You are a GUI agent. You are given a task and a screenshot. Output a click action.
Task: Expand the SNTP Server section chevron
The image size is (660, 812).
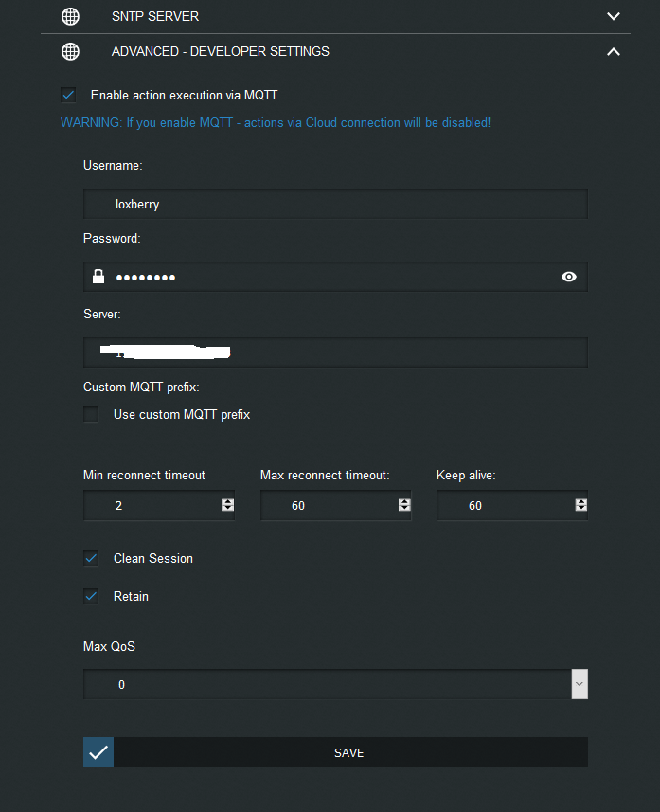(x=614, y=16)
